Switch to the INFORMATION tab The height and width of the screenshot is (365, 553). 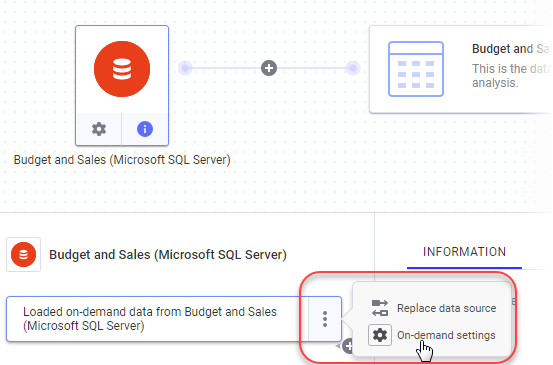click(x=464, y=252)
